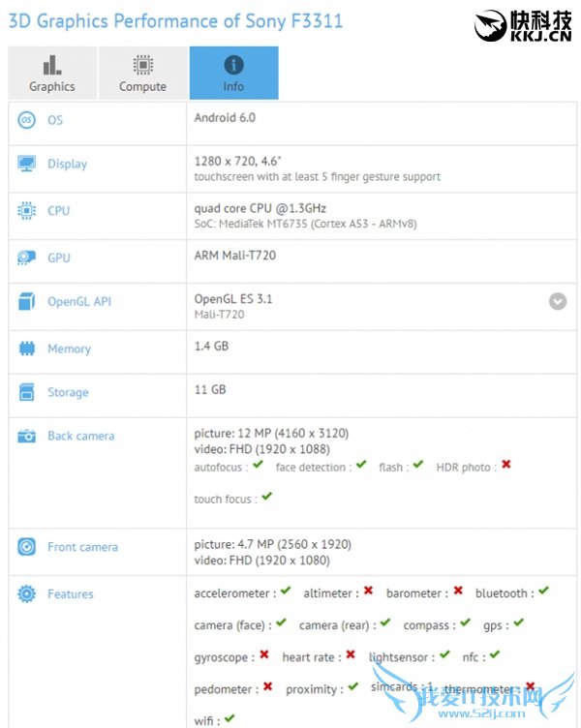Click the bluetooth check mark

pyautogui.click(x=544, y=591)
